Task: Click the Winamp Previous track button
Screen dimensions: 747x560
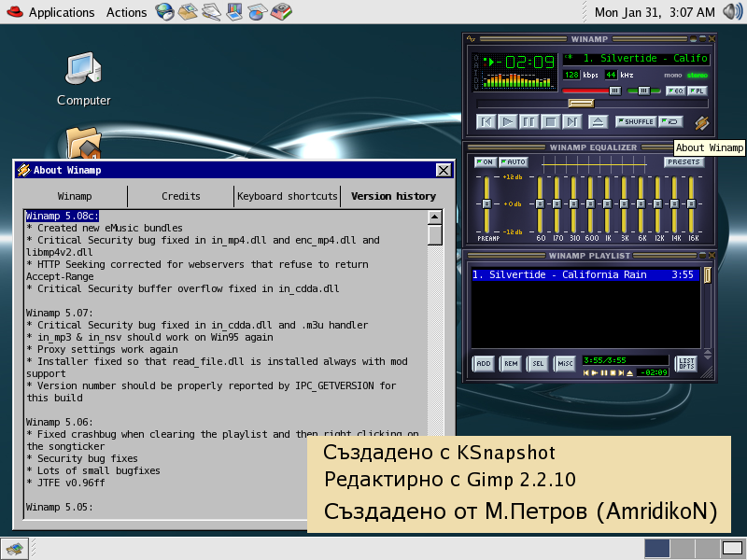Action: tap(486, 122)
